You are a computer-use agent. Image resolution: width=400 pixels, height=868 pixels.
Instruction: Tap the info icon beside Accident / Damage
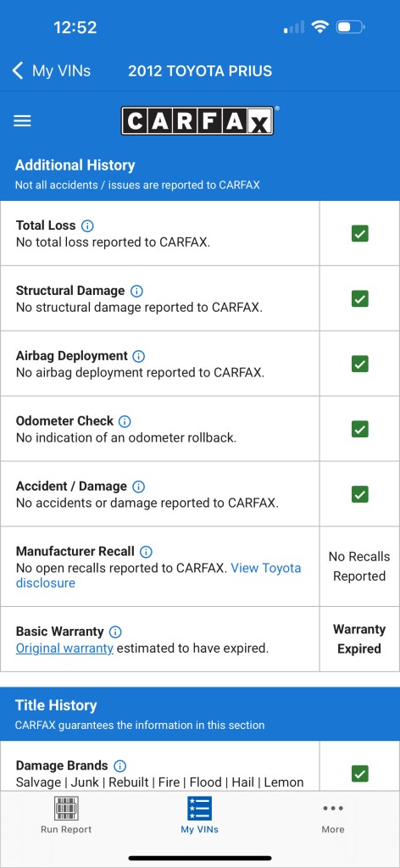[x=139, y=487]
